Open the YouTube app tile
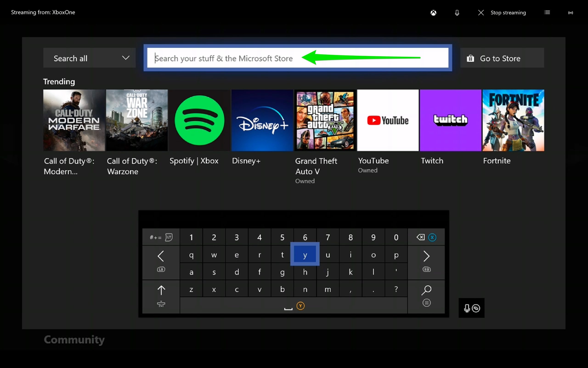588x368 pixels. (388, 120)
